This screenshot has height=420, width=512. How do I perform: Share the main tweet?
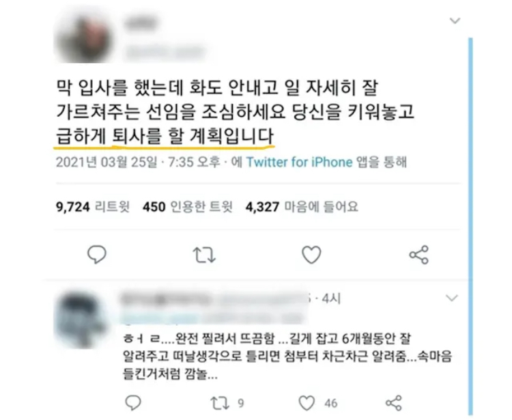click(419, 255)
